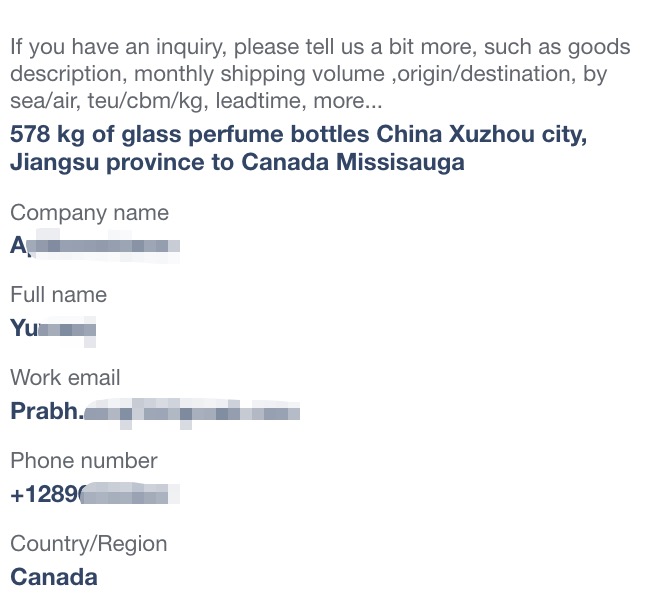
Task: Click the "Jiangsu province to Canada Missisauga" line
Action: [237, 162]
